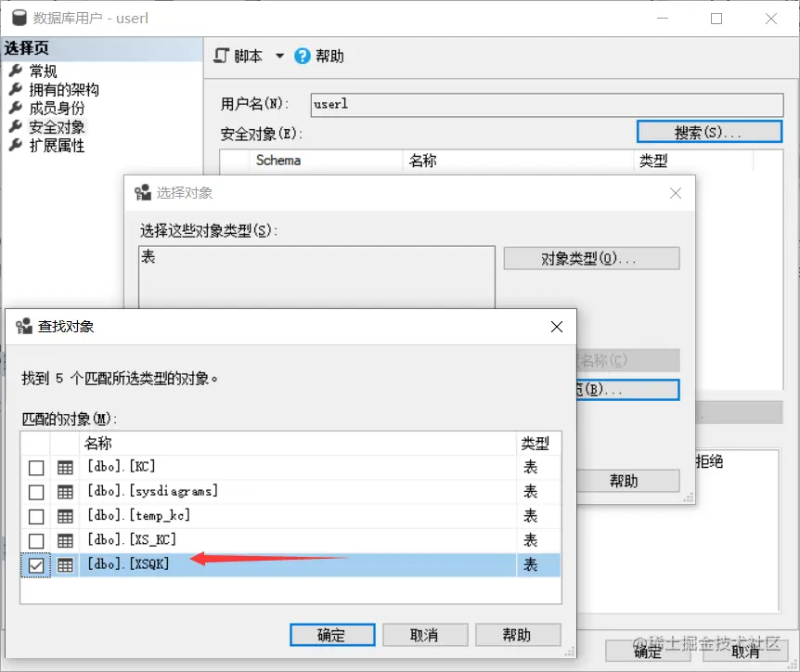The width and height of the screenshot is (800, 672).
Task: Click the table icon next to [dbo].[XS_KC]
Action: pos(63,539)
